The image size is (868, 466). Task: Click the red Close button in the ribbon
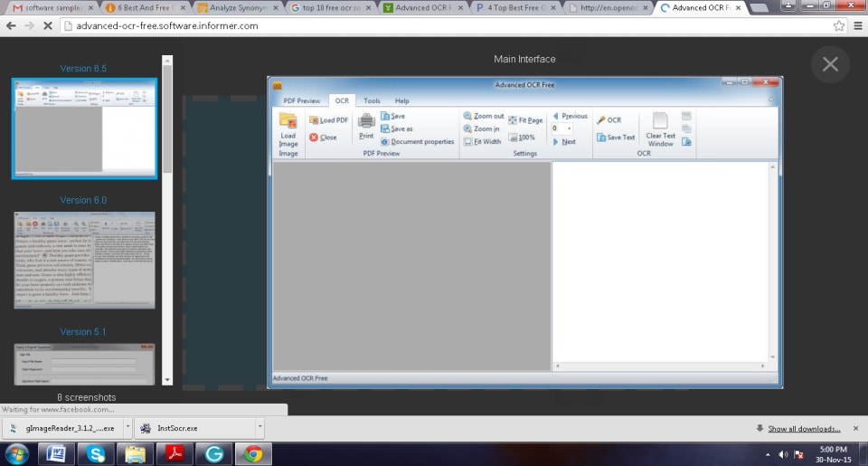(x=323, y=138)
